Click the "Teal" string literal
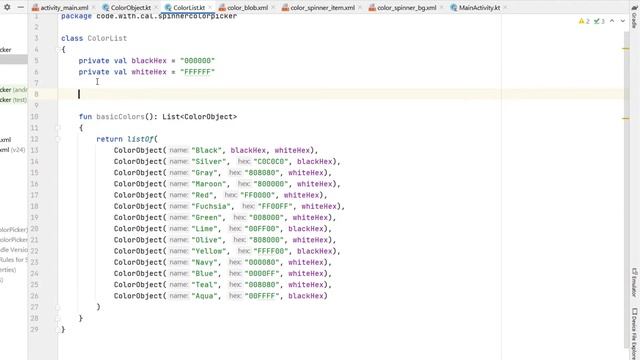This screenshot has height=360, width=640. pyautogui.click(x=204, y=285)
